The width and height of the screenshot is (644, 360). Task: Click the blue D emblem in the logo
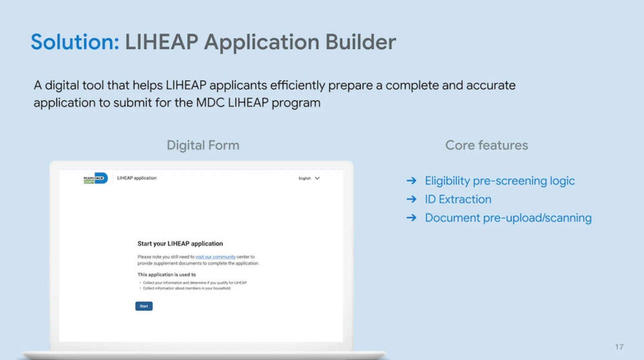(101, 178)
